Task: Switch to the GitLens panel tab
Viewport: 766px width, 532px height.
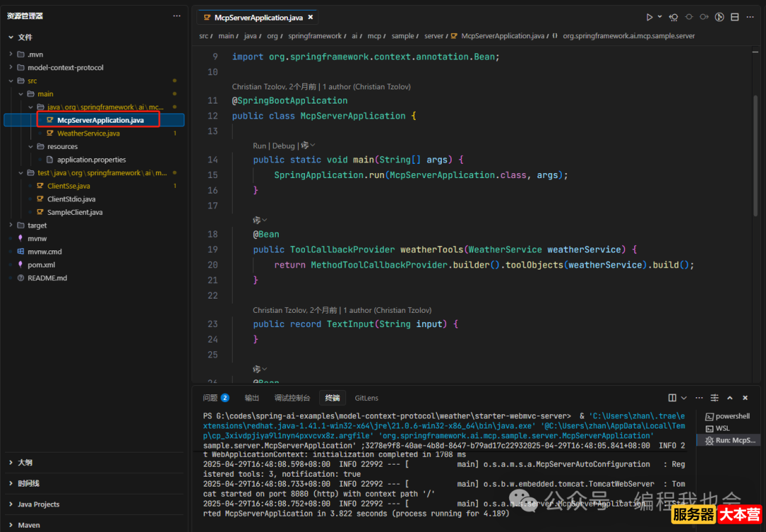Action: tap(367, 398)
